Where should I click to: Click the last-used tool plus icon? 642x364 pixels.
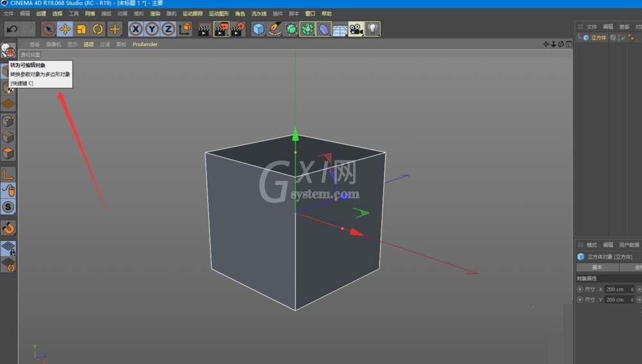[115, 29]
